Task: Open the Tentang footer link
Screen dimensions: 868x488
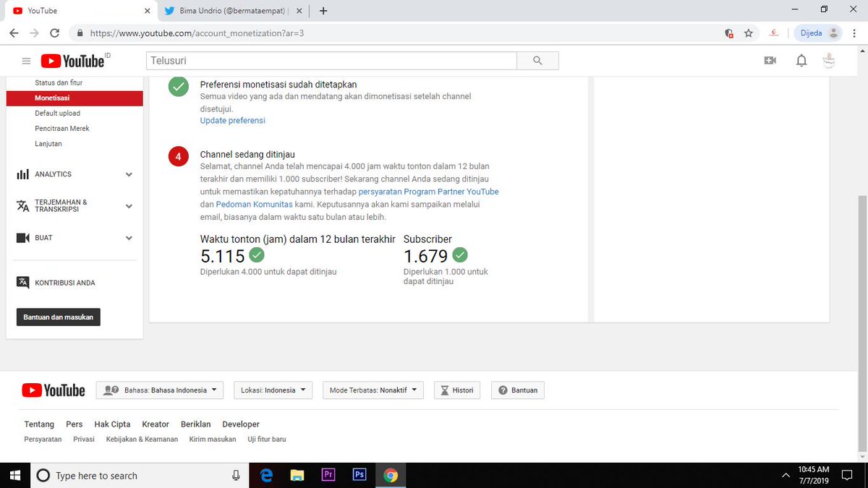Action: (39, 424)
